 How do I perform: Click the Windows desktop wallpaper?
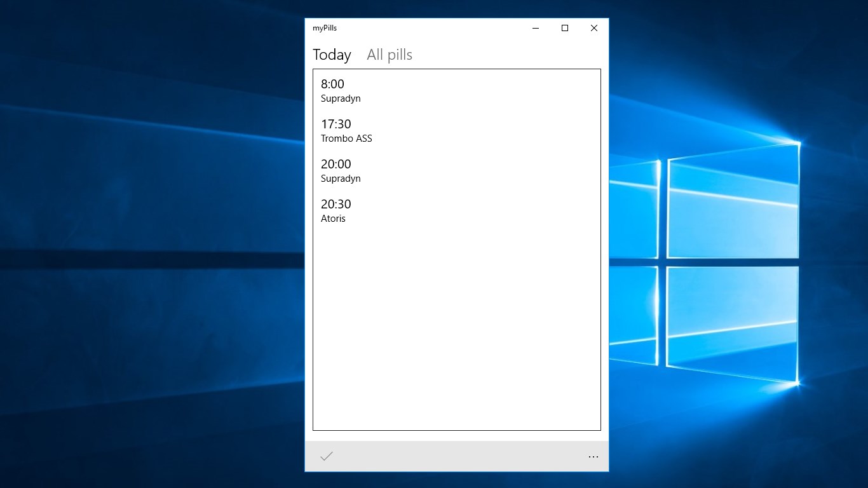127,254
